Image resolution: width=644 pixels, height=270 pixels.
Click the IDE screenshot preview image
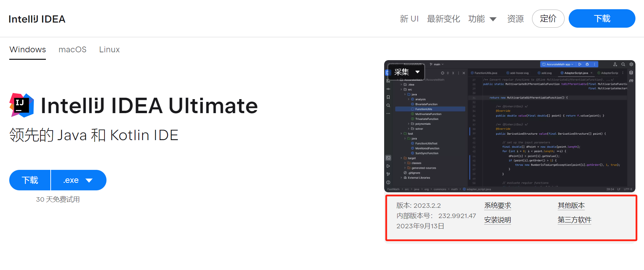pos(510,126)
